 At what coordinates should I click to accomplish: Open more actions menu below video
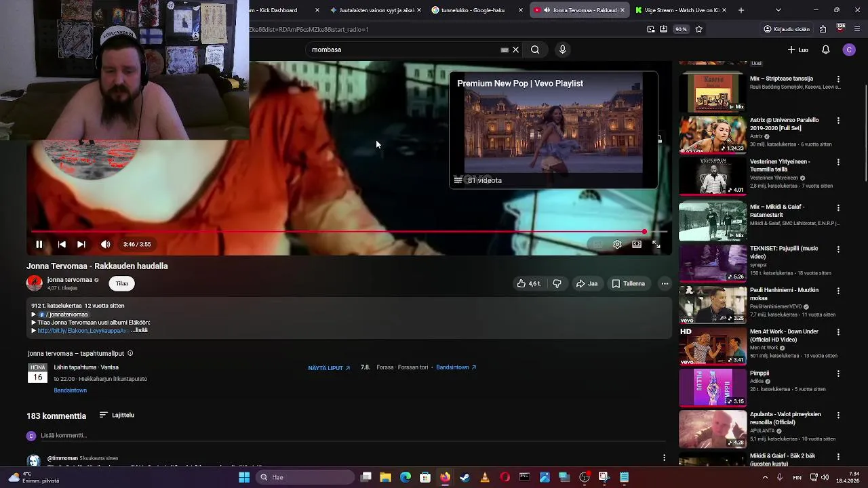click(665, 283)
